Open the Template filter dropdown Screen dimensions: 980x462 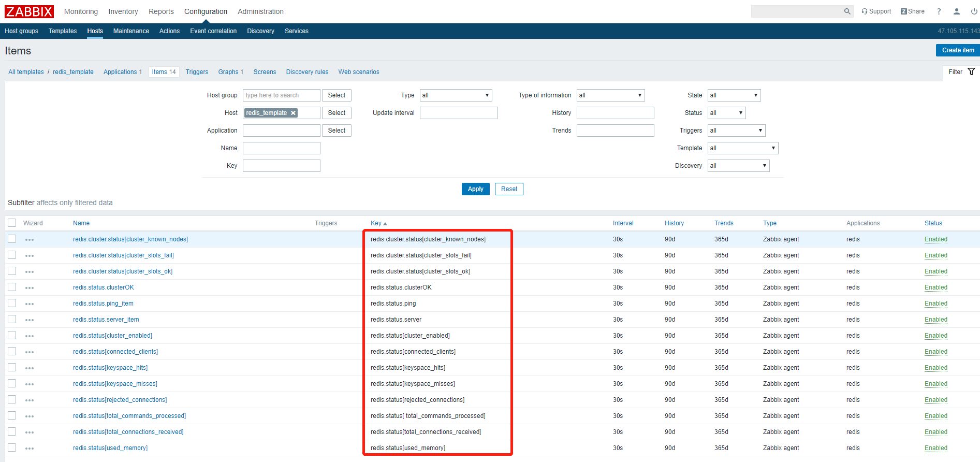(743, 148)
